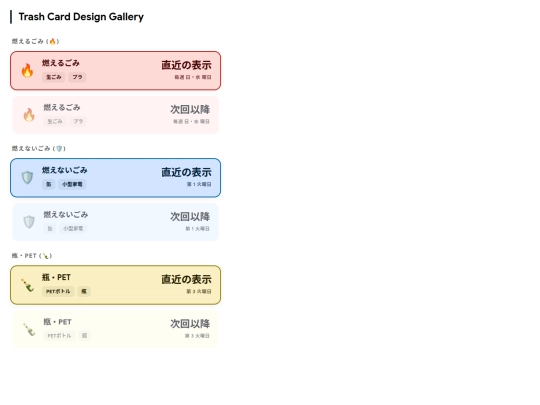Viewport: 540px width, 405px height.
Task: Click 次回以降 on the faded 瓶・PET card
Action: [x=190, y=324]
